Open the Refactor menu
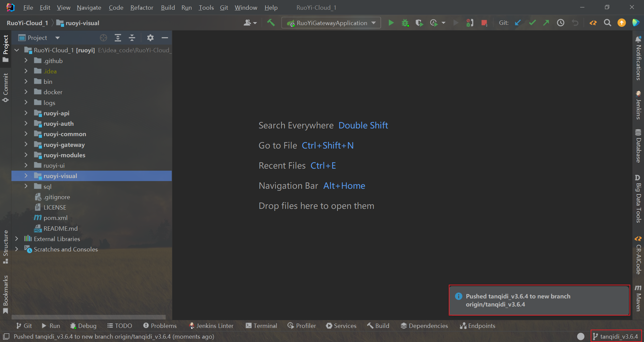The width and height of the screenshot is (644, 342). pyautogui.click(x=142, y=7)
